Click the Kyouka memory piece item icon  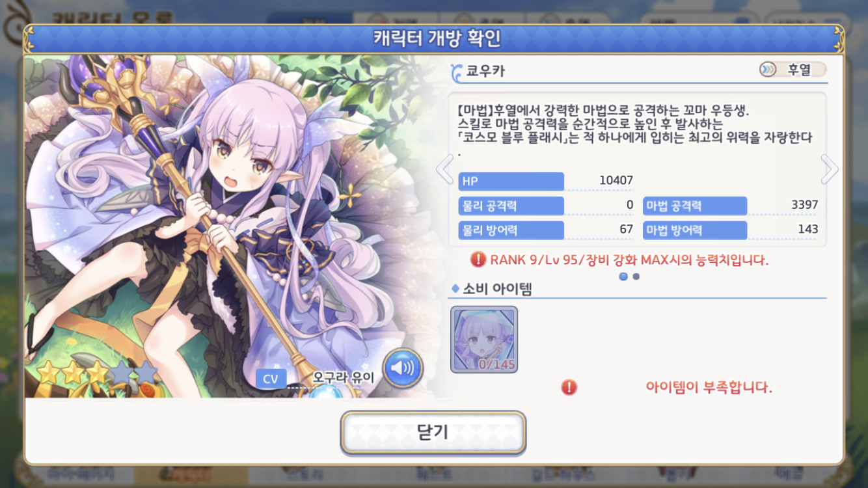[484, 340]
